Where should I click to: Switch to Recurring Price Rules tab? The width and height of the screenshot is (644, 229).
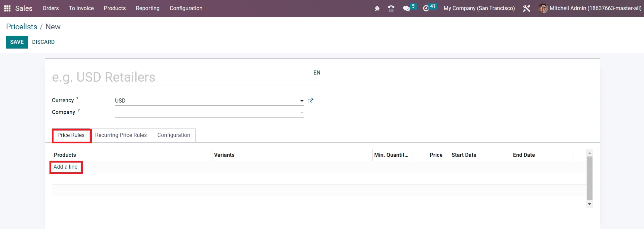pos(121,135)
